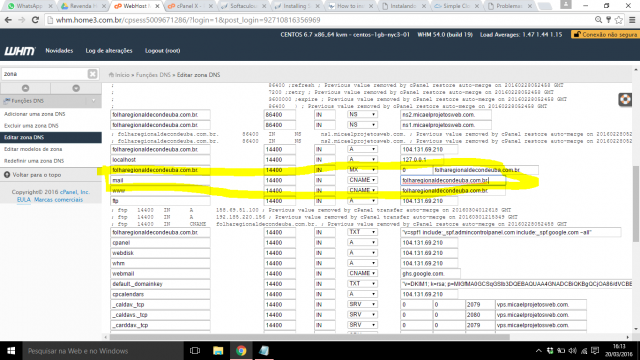Screen dimensions: 640x360
Task: Open the webmail CNAME type dropdown
Action: [x=362, y=273]
